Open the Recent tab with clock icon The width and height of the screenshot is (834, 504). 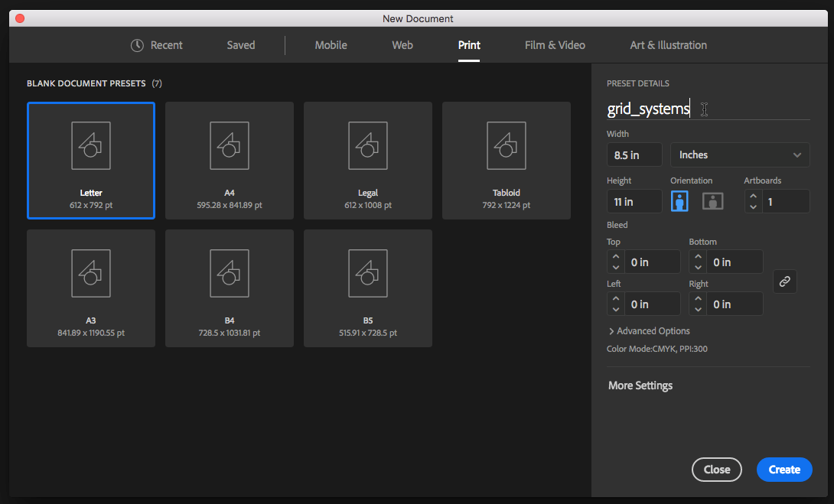point(157,45)
